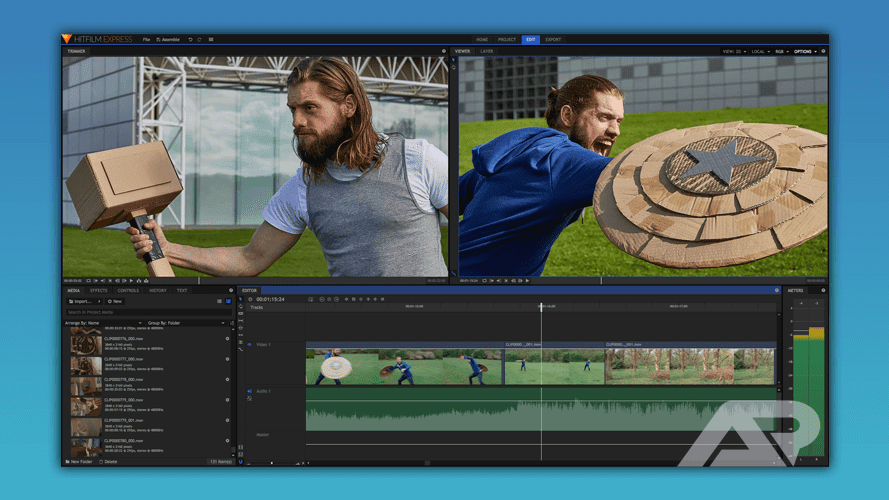The width and height of the screenshot is (889, 500).
Task: Click the loop playback icon in Trimmer controls
Action: (x=88, y=281)
